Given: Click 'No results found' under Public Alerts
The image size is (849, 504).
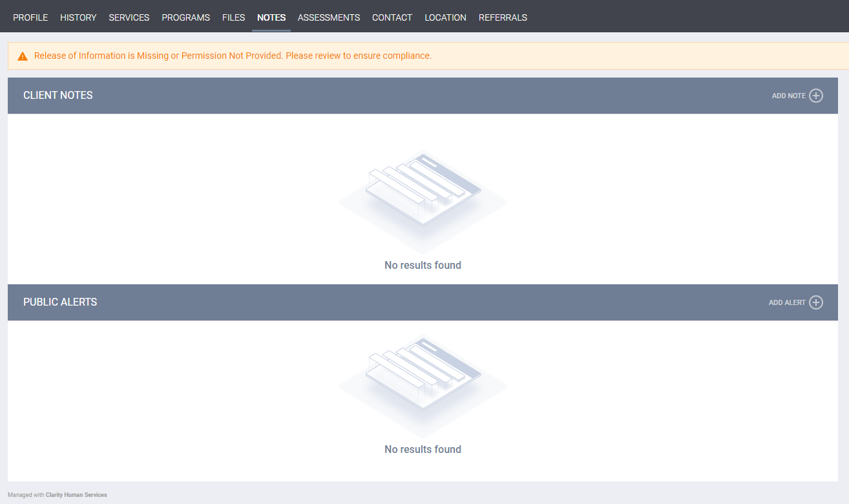Looking at the screenshot, I should coord(423,449).
